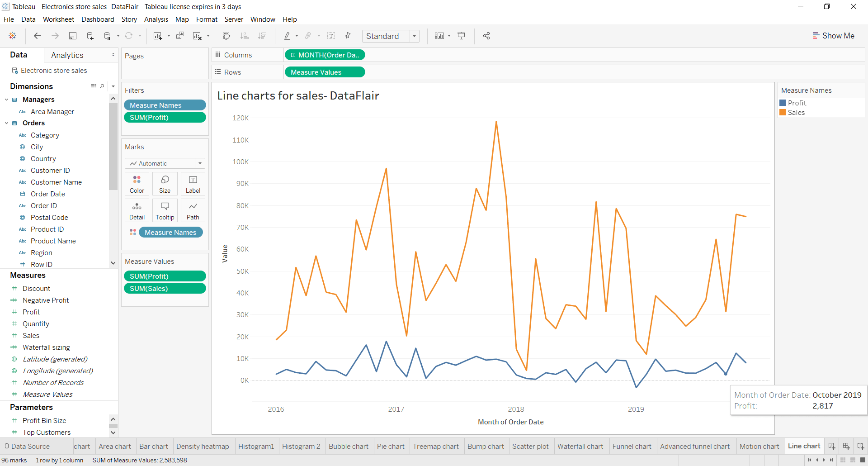Image resolution: width=868 pixels, height=466 pixels.
Task: Click the Highlight pen icon
Action: point(287,36)
